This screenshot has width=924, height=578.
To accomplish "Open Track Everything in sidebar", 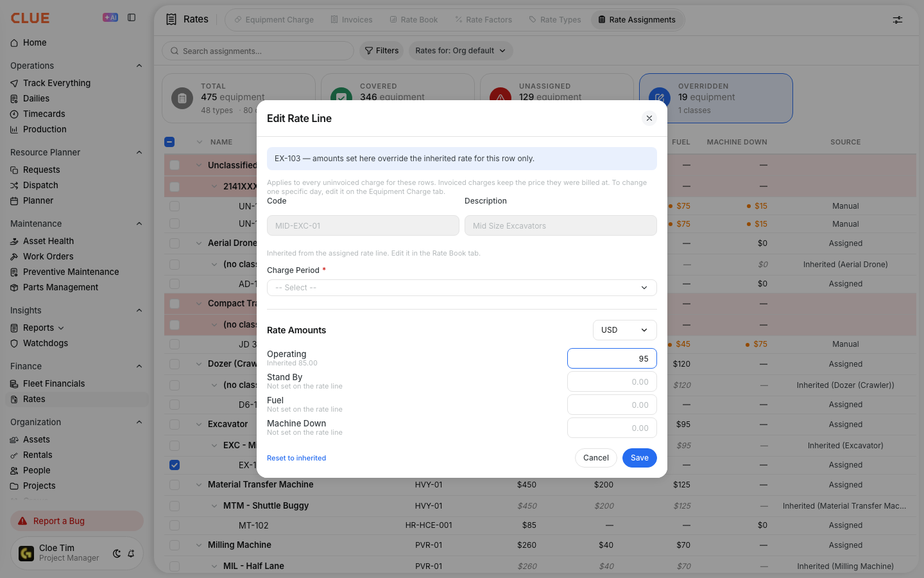I will [x=56, y=83].
